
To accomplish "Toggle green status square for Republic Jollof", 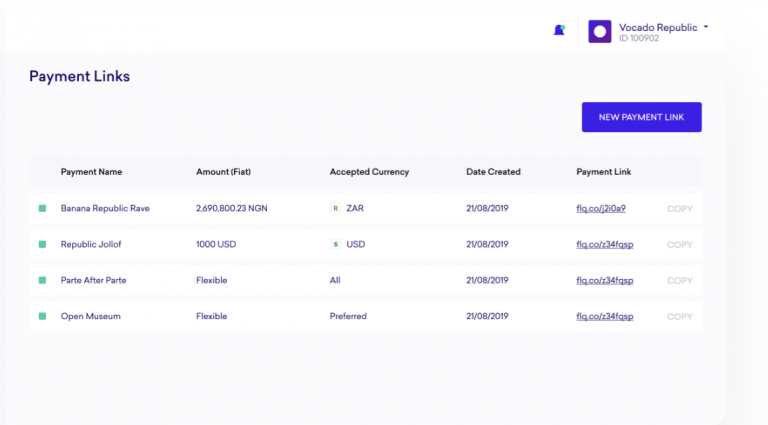I will 43,244.
